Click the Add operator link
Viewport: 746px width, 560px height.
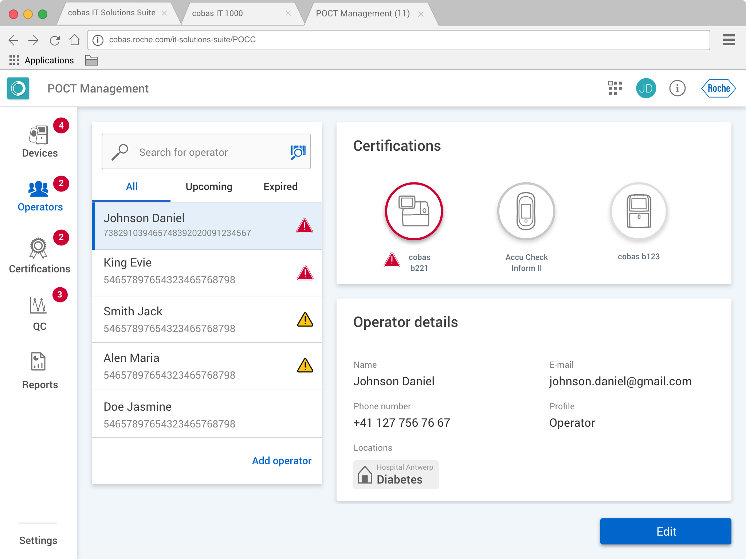click(282, 461)
